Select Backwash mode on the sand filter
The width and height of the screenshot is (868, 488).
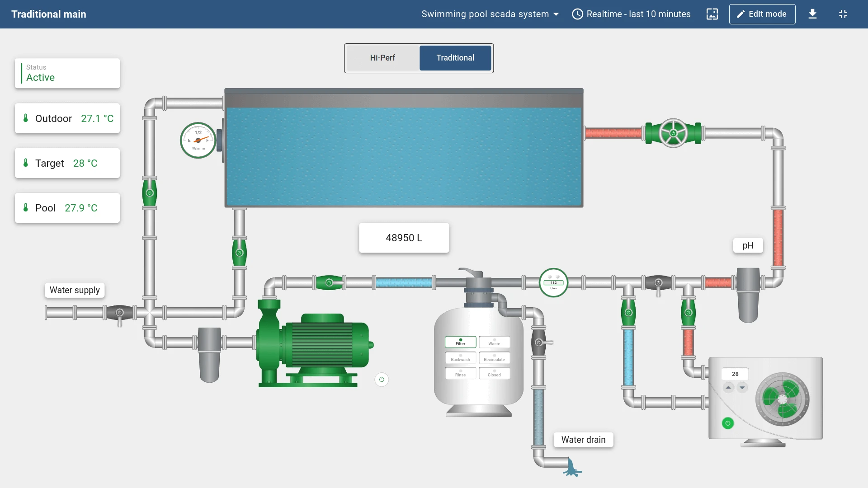click(x=460, y=358)
